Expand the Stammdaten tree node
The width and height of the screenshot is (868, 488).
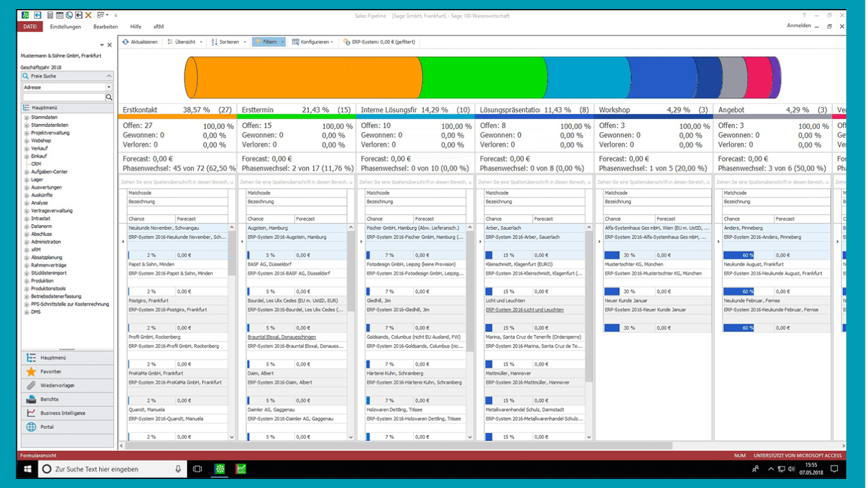click(27, 117)
